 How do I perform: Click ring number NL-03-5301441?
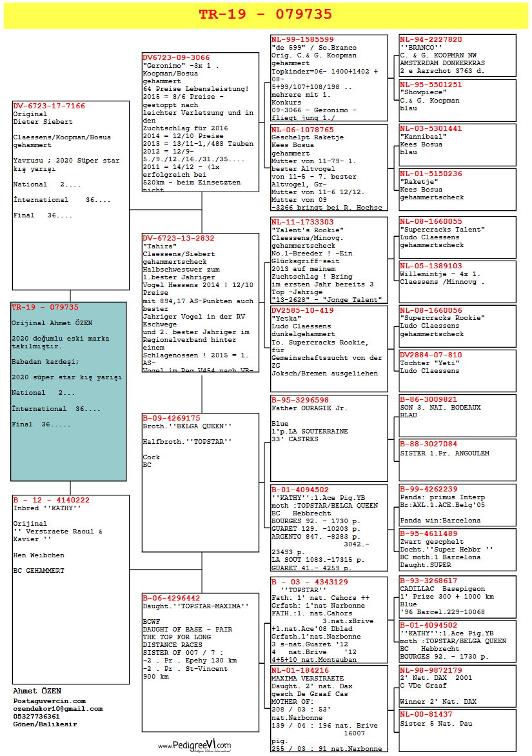point(431,129)
